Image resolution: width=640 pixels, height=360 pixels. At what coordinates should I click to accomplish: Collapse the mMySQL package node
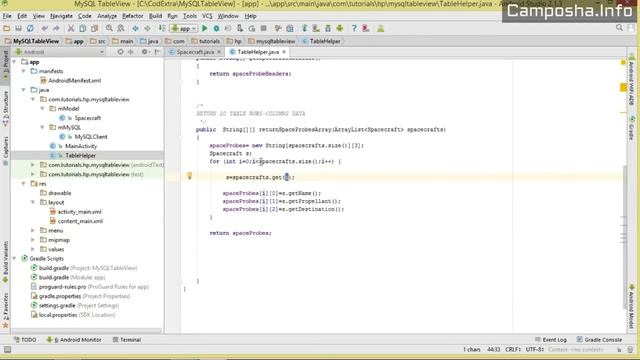tap(42, 127)
